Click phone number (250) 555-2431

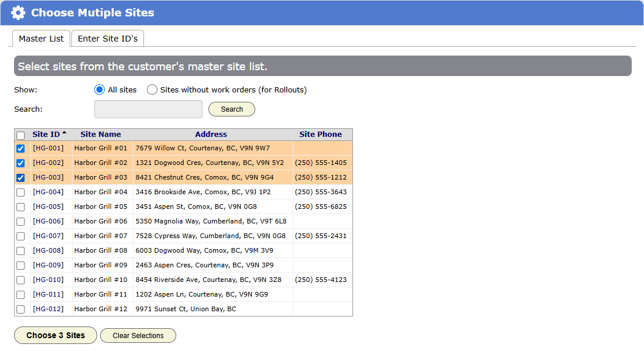[321, 236]
